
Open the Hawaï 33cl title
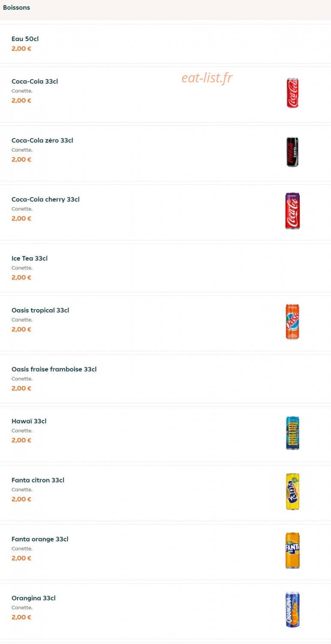coord(29,421)
